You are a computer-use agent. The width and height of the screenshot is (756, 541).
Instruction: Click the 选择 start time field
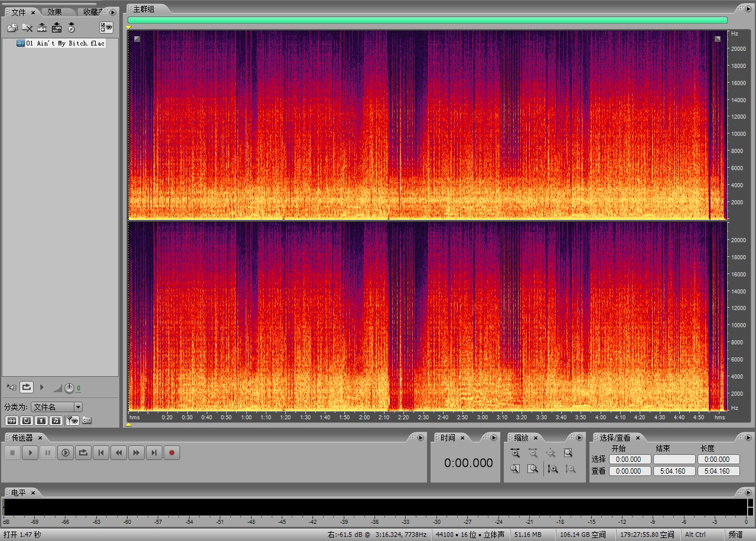click(x=630, y=459)
